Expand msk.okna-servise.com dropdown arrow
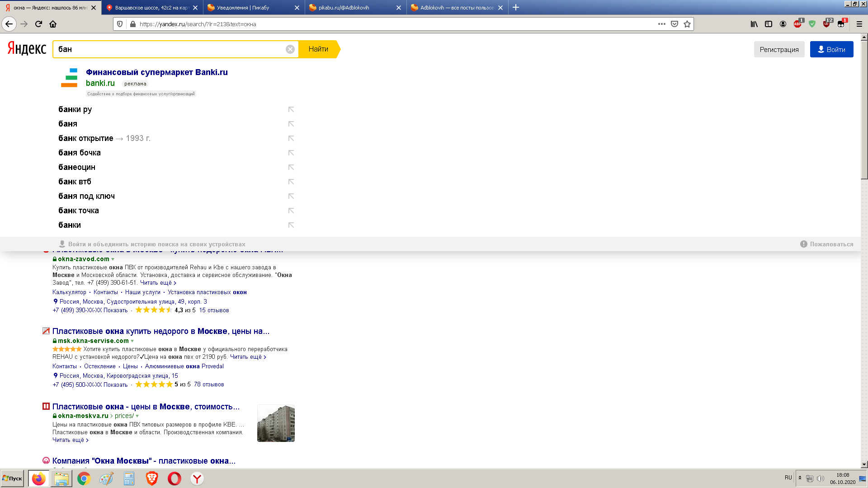The image size is (868, 488). (x=132, y=341)
